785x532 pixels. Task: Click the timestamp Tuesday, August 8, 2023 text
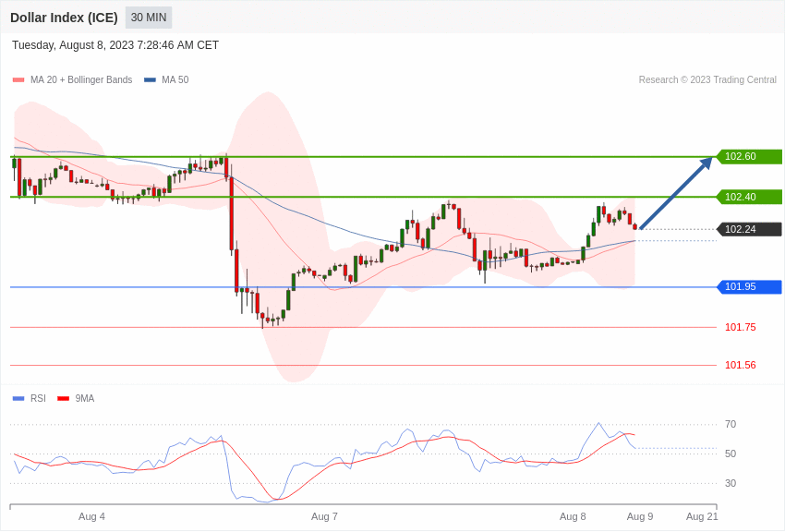[x=73, y=45]
